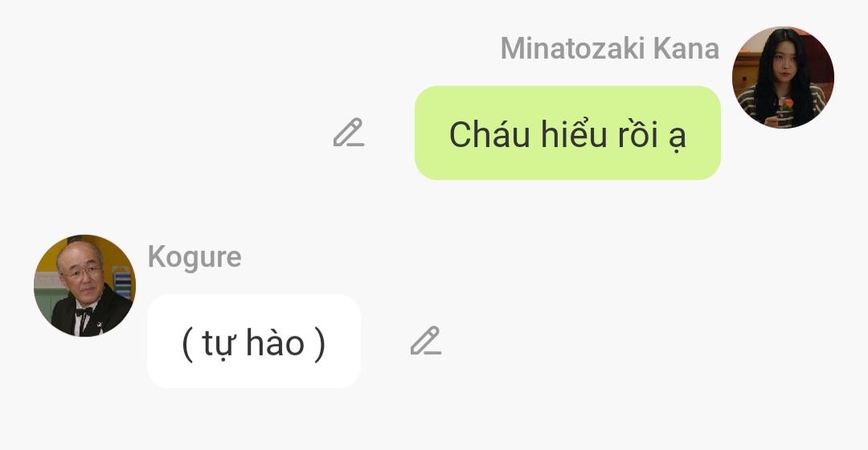The width and height of the screenshot is (868, 450).
Task: Tap the edit pencil right of the white bubble
Action: [x=426, y=341]
